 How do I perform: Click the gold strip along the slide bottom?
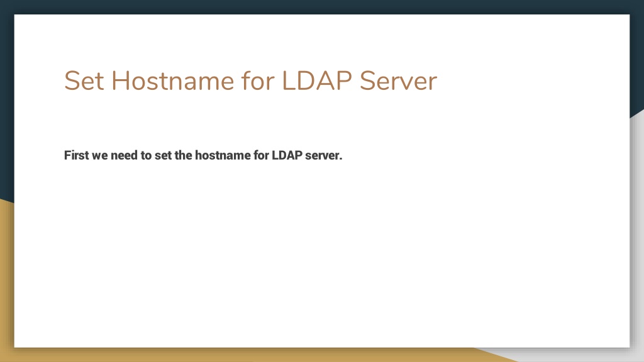pos(247,355)
